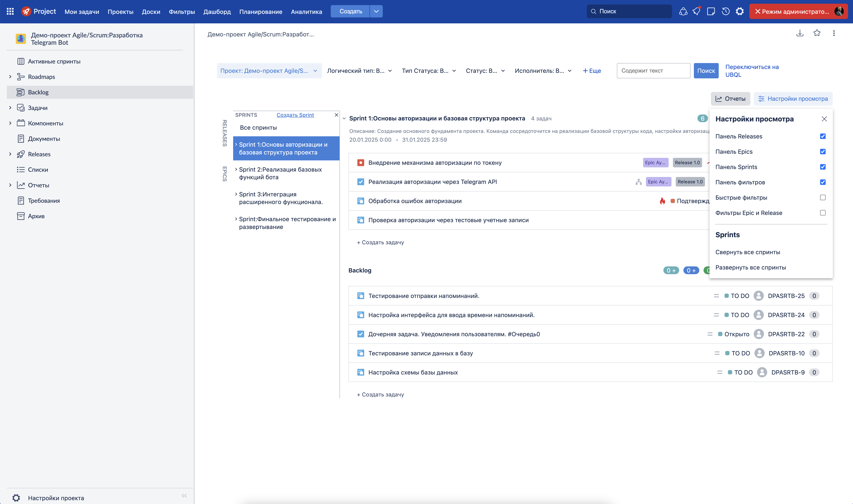Image resolution: width=853 pixels, height=504 pixels.
Task: Click the Release 1.0 tag on Реализация авторизации
Action: click(x=690, y=182)
